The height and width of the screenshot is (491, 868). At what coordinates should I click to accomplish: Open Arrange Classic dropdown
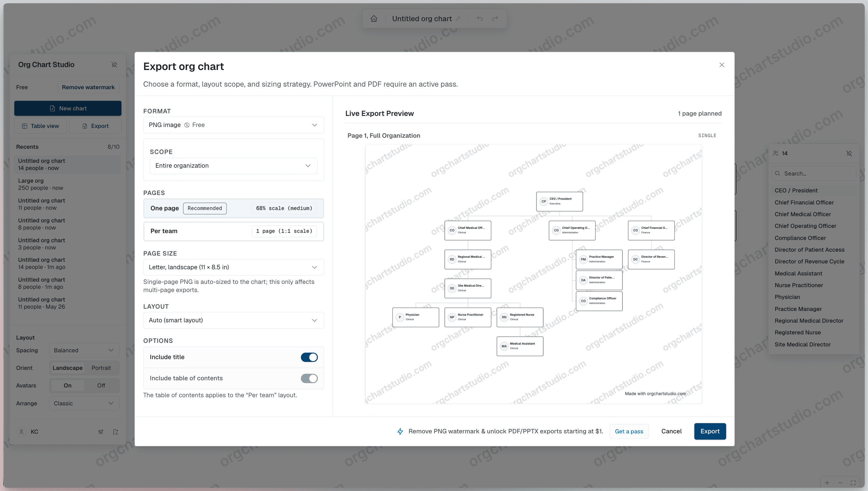(x=84, y=403)
